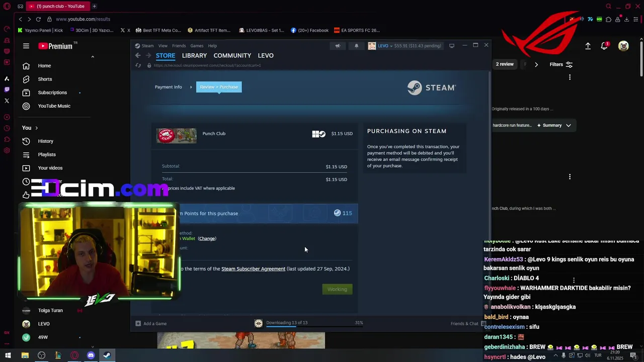Click the Punch Club game thumbnail
The width and height of the screenshot is (644, 362).
coord(177,135)
